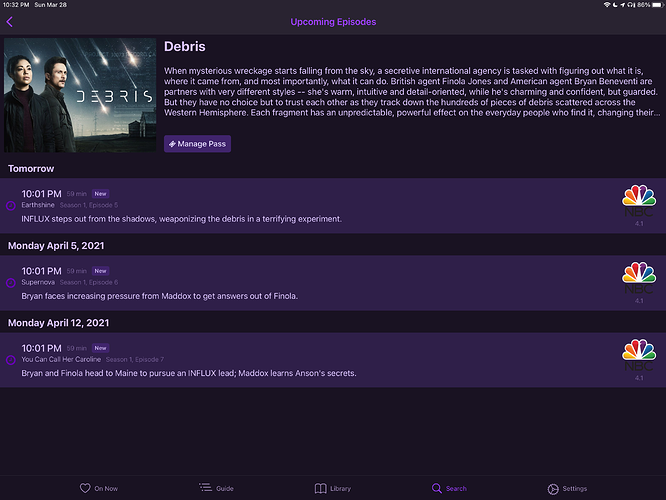Open the Settings tab

(x=567, y=488)
